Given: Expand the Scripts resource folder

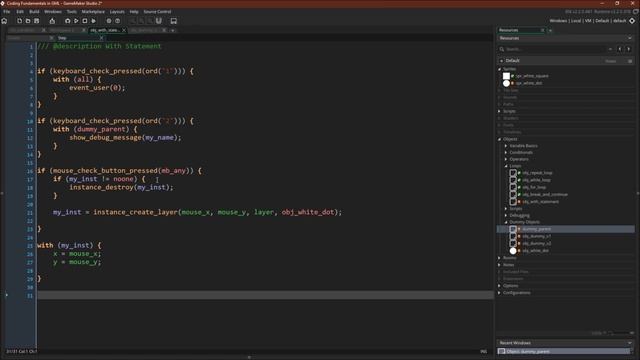Looking at the screenshot, I should click(x=499, y=111).
